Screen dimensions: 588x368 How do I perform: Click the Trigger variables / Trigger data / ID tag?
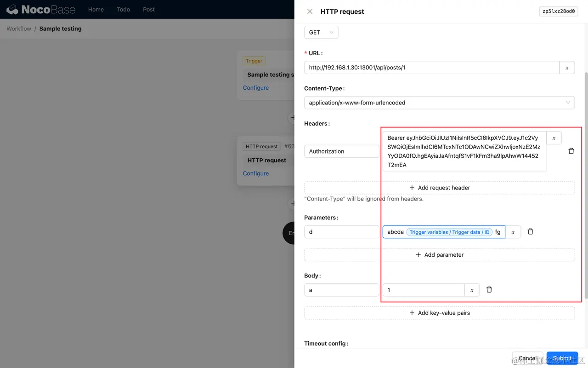pos(450,232)
